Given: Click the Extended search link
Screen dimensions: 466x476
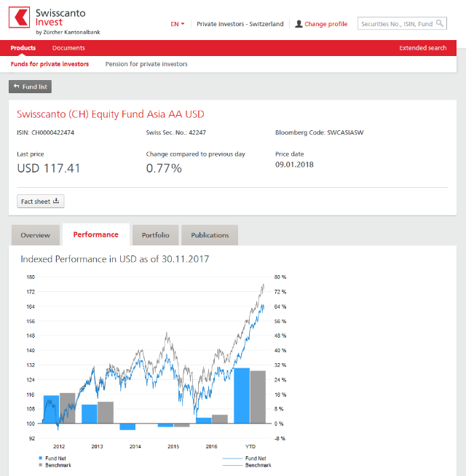Looking at the screenshot, I should pyautogui.click(x=422, y=48).
